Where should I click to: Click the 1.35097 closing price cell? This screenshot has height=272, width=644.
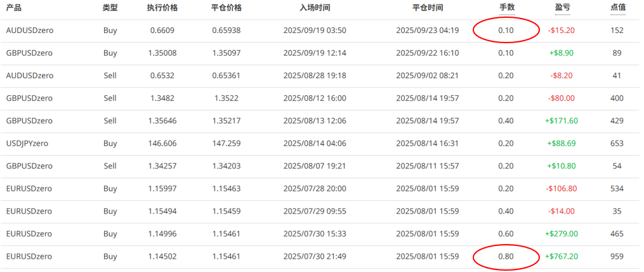click(226, 53)
